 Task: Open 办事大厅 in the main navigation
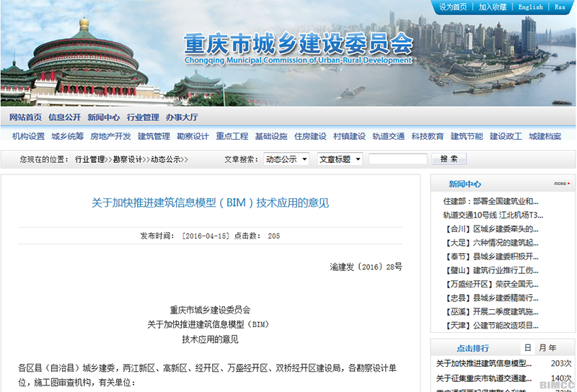click(x=182, y=117)
